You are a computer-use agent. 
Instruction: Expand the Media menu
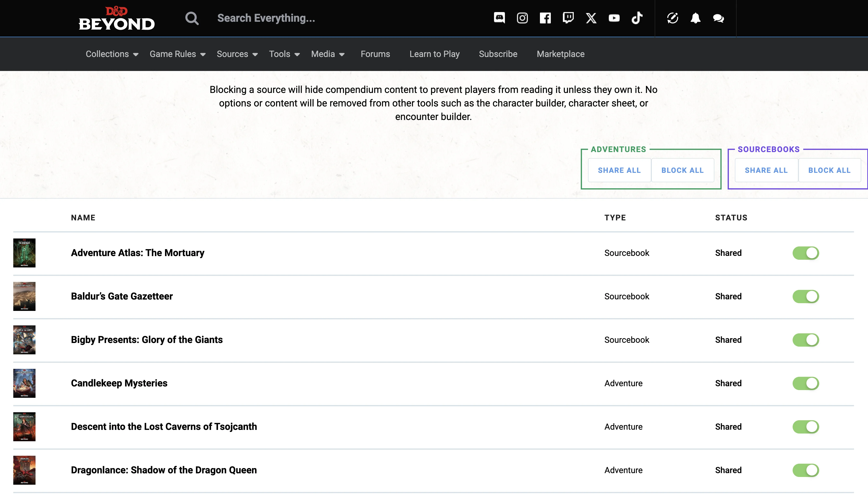point(328,54)
